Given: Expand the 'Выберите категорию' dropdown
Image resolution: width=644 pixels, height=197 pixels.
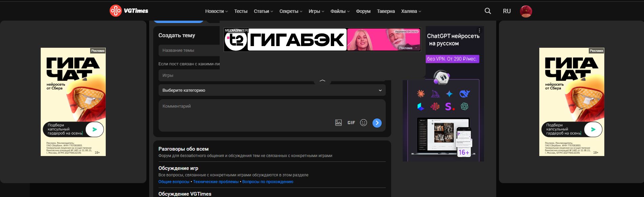Looking at the screenshot, I should tap(272, 90).
